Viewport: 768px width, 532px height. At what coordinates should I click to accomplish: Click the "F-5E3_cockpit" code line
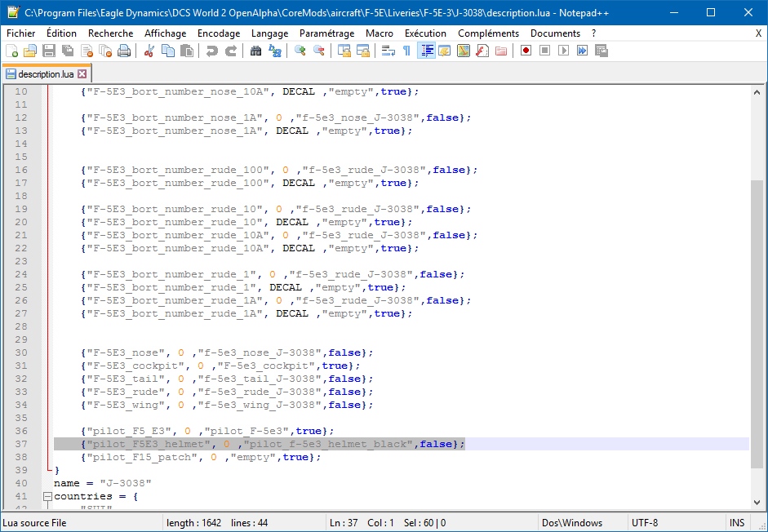(x=220, y=366)
